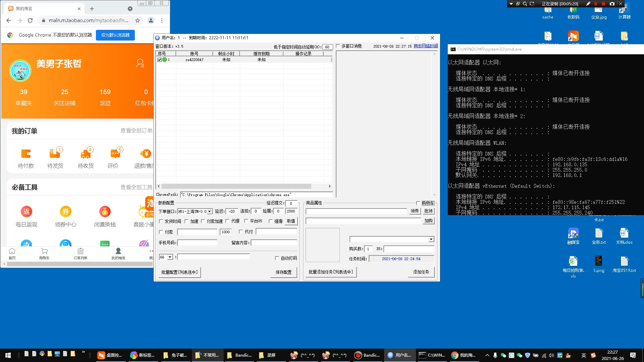The height and width of the screenshot is (362, 644).
Task: Toggle 多窗口消息 checkbox
Action: (338, 46)
